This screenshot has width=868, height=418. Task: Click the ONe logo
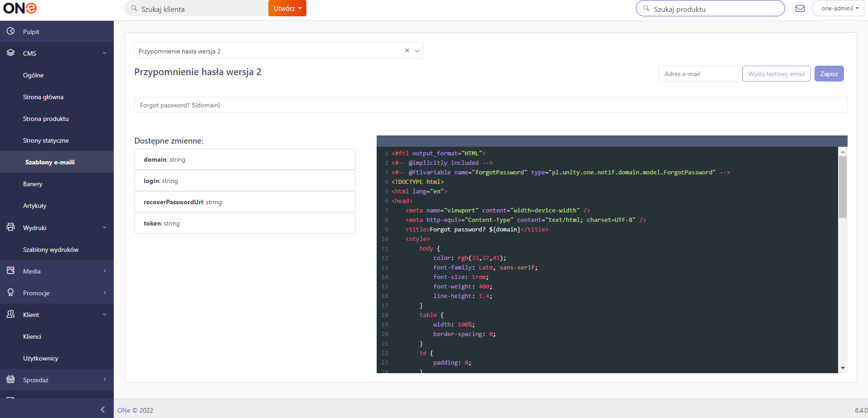click(x=20, y=8)
